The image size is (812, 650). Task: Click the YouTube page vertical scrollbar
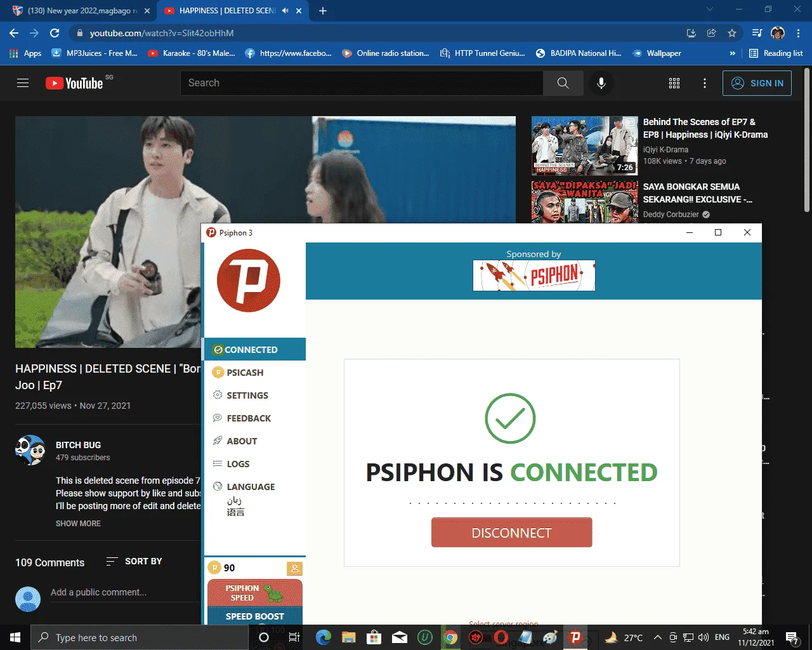[x=807, y=141]
